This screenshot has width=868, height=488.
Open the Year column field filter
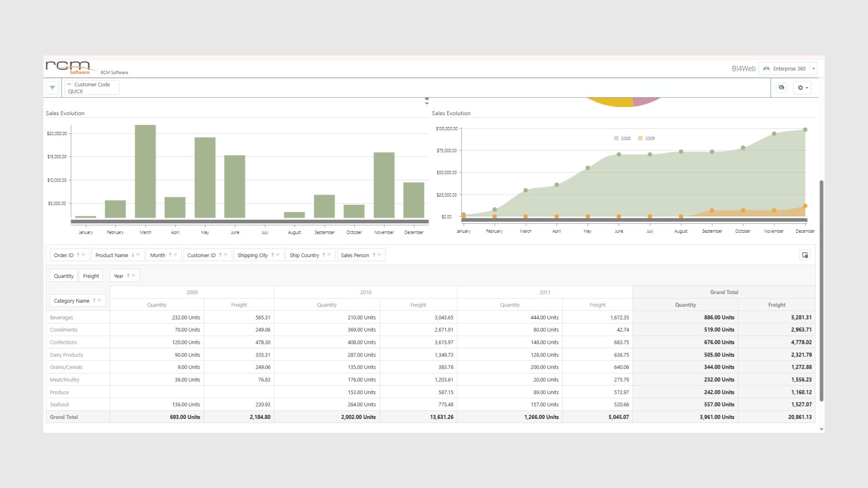(x=133, y=276)
